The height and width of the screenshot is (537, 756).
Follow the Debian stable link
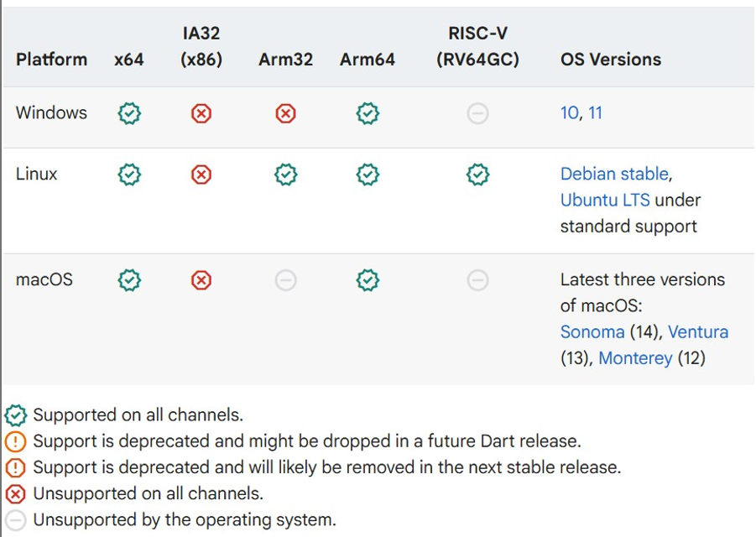(x=614, y=174)
